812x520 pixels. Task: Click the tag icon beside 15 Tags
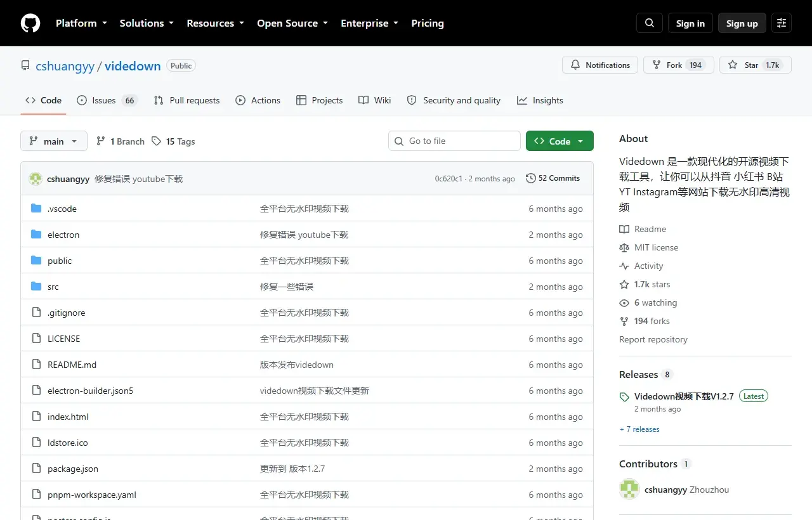156,141
